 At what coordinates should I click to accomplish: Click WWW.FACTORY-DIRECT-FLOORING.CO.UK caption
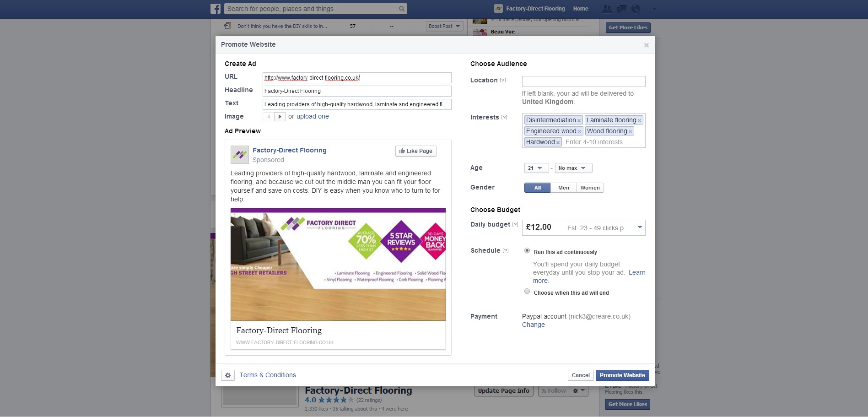[285, 342]
